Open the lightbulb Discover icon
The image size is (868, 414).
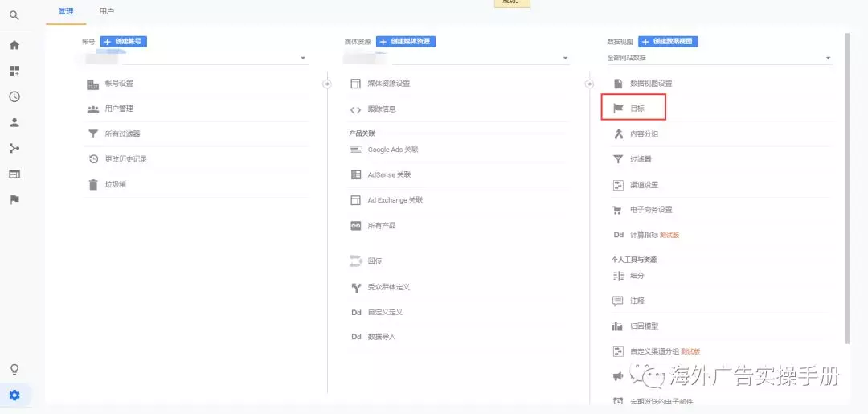(x=14, y=369)
